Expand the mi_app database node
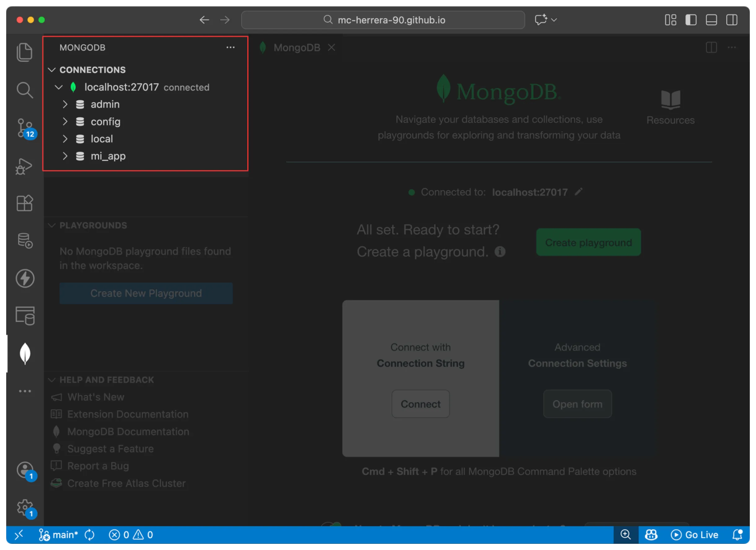The height and width of the screenshot is (550, 756). pos(65,156)
